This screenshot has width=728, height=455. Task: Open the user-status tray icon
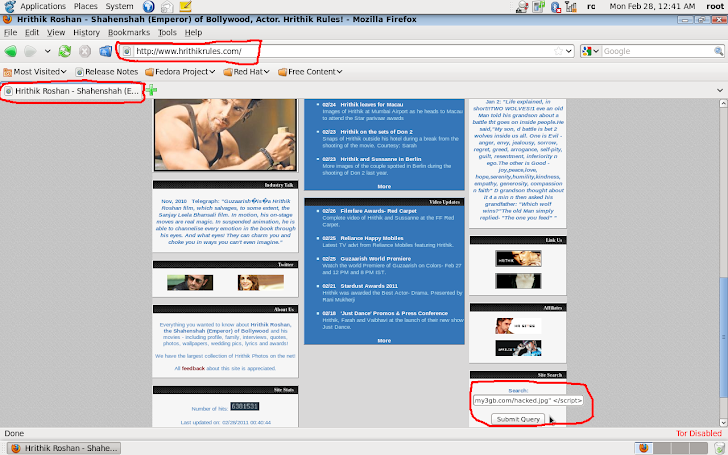click(522, 6)
